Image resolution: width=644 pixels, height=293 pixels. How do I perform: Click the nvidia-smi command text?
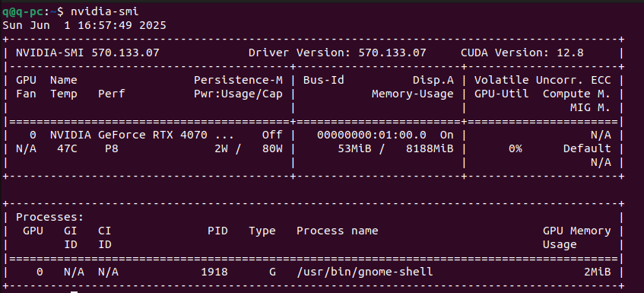(105, 12)
